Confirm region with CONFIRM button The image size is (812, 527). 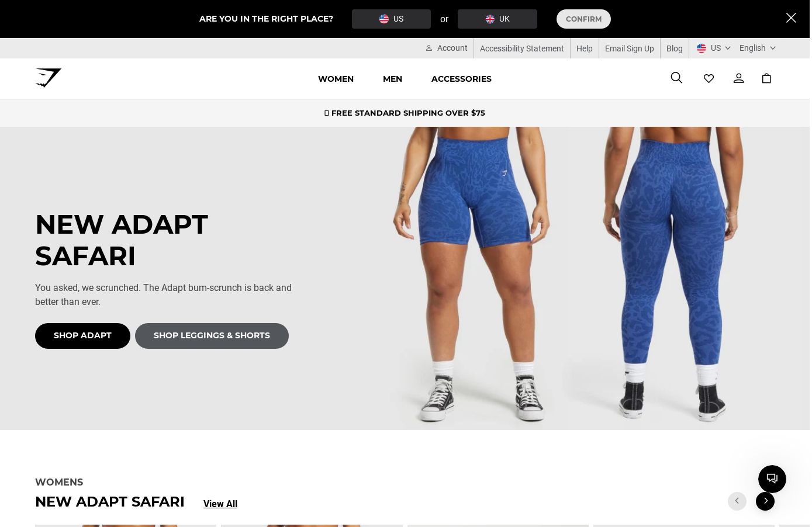[583, 19]
